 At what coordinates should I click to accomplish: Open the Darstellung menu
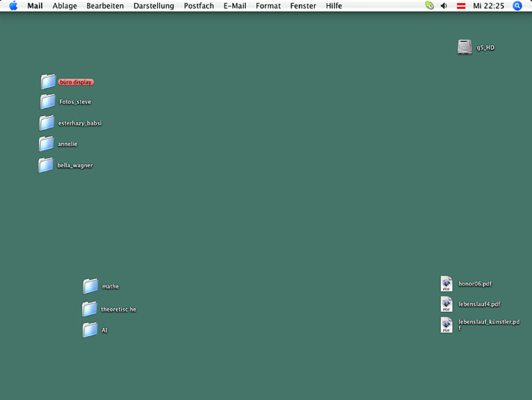pos(153,6)
